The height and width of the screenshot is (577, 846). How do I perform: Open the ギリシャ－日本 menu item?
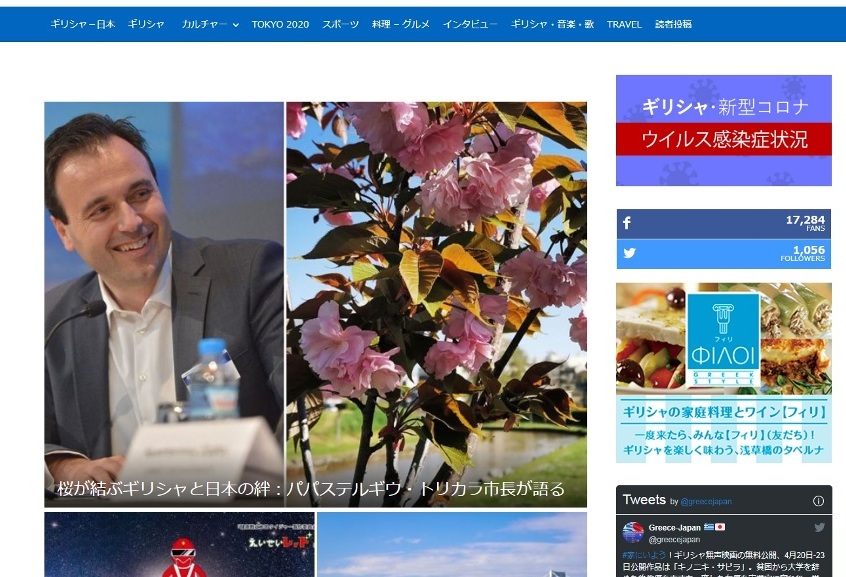[x=82, y=24]
